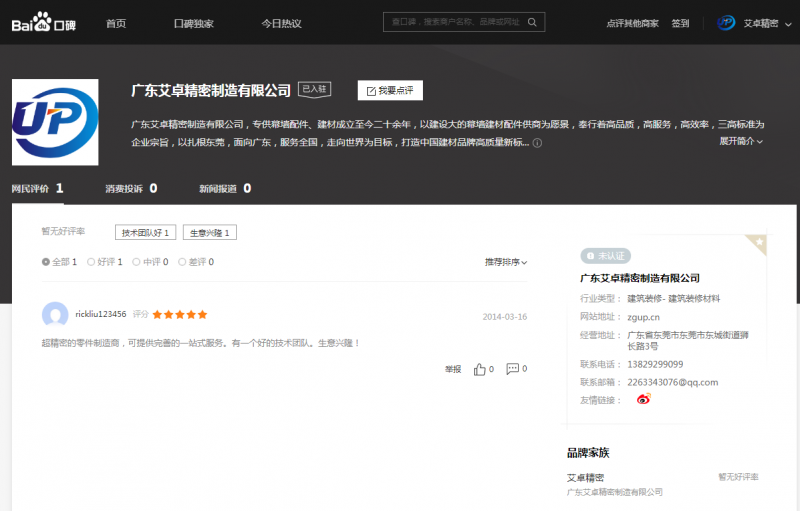
Task: Filter by tag 生意兴隆 1
Action: [x=210, y=232]
